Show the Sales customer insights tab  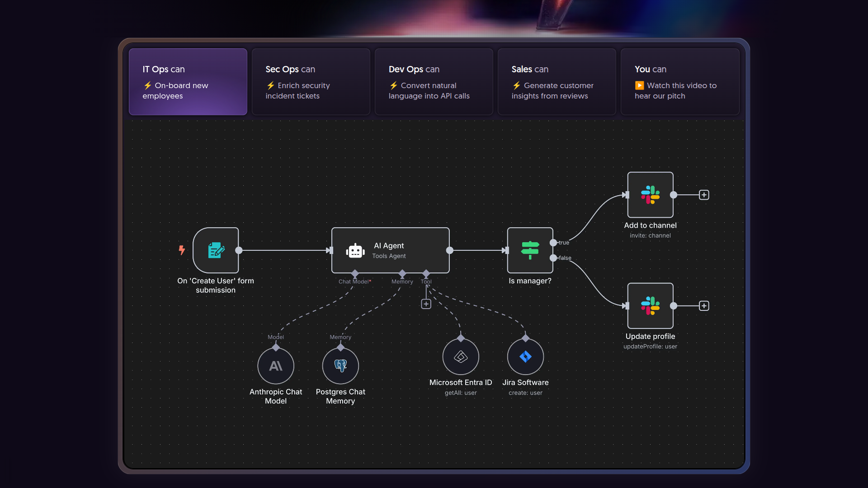(557, 82)
